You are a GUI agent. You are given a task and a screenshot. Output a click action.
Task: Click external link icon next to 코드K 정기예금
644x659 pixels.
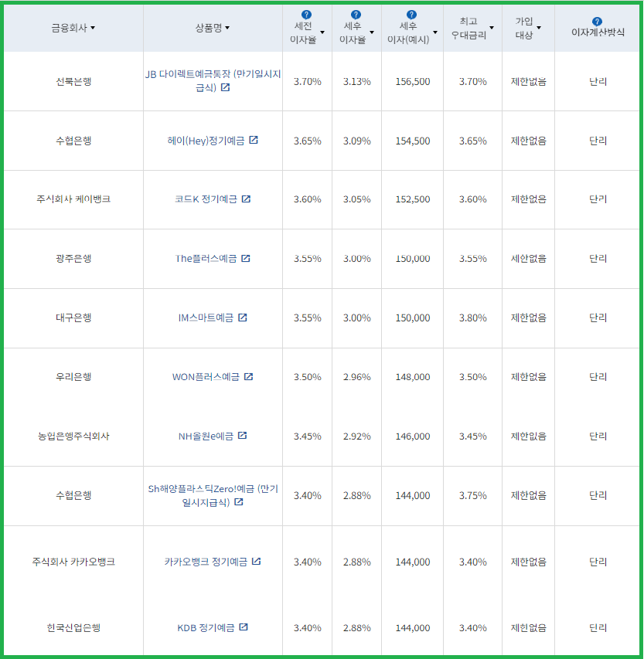pos(246,199)
